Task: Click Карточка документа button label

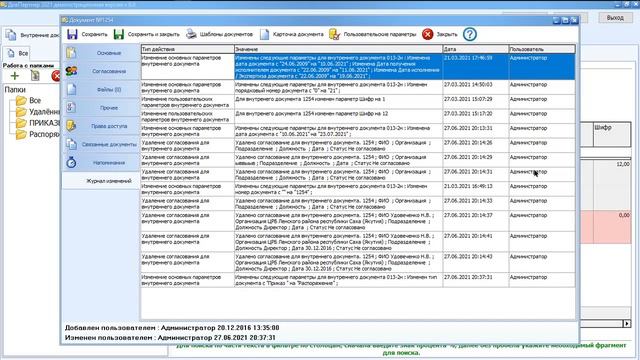Action: [298, 34]
